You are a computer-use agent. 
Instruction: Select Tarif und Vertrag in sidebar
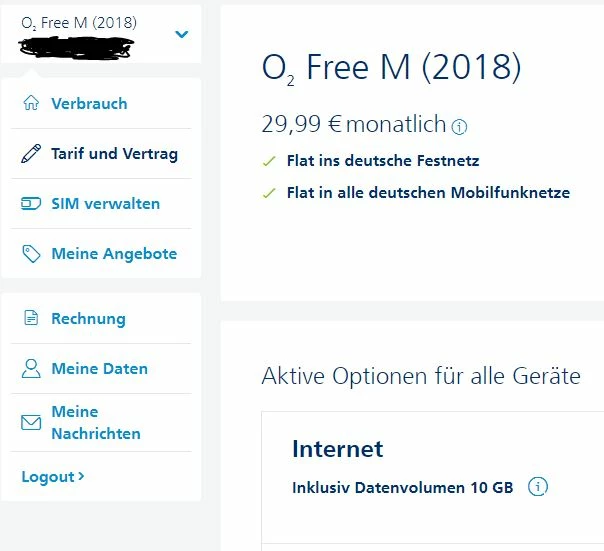(x=114, y=154)
